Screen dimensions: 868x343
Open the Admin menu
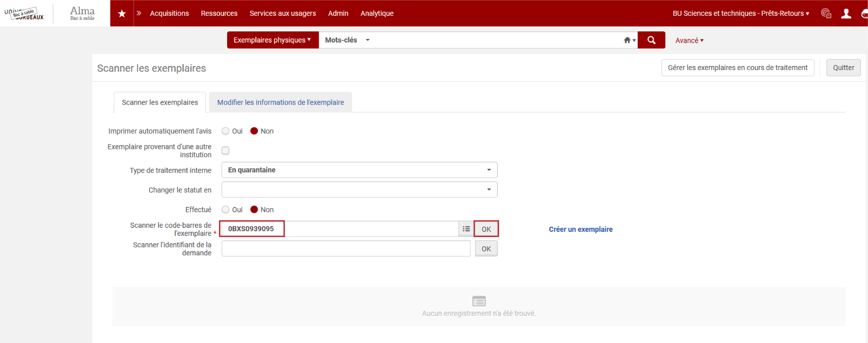[338, 14]
